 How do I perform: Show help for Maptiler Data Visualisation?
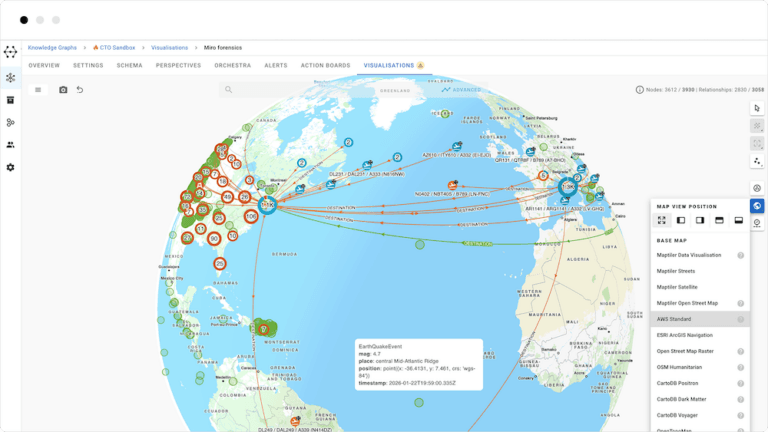coord(740,255)
